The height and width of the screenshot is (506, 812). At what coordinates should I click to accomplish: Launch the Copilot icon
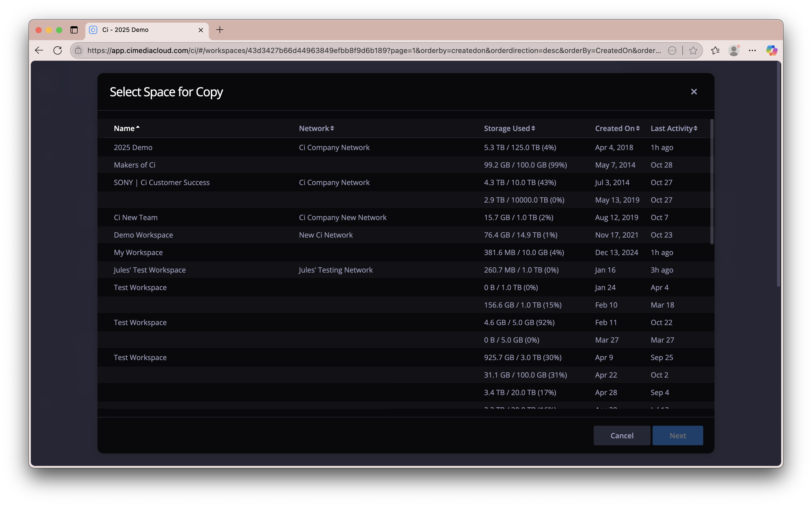[772, 50]
